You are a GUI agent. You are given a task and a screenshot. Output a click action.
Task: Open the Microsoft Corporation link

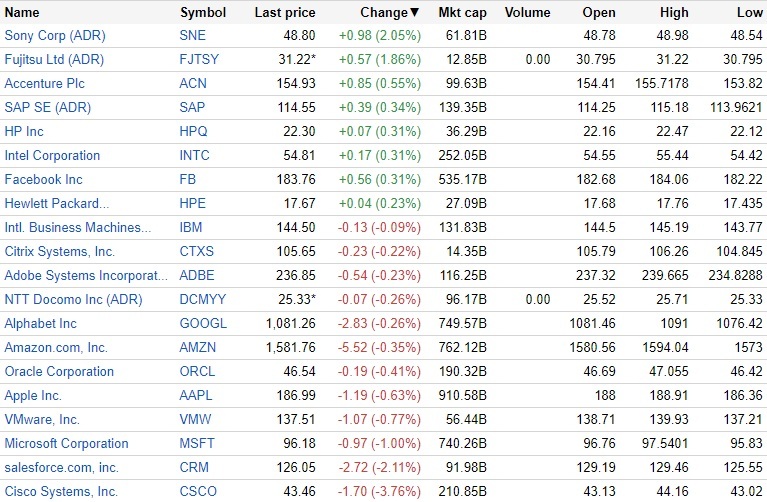66,443
